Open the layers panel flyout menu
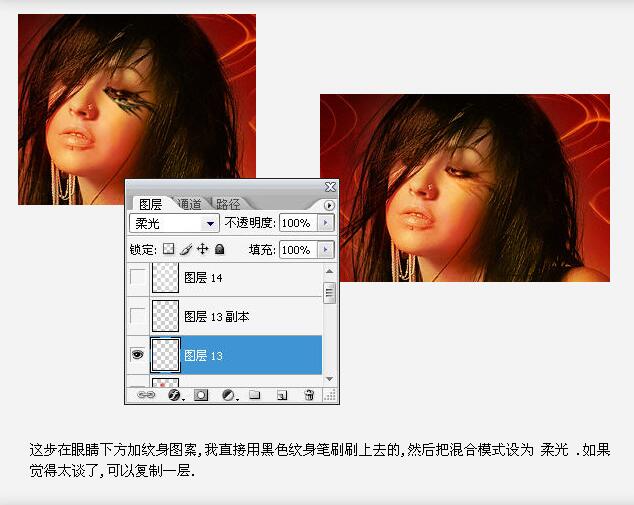 [x=329, y=205]
